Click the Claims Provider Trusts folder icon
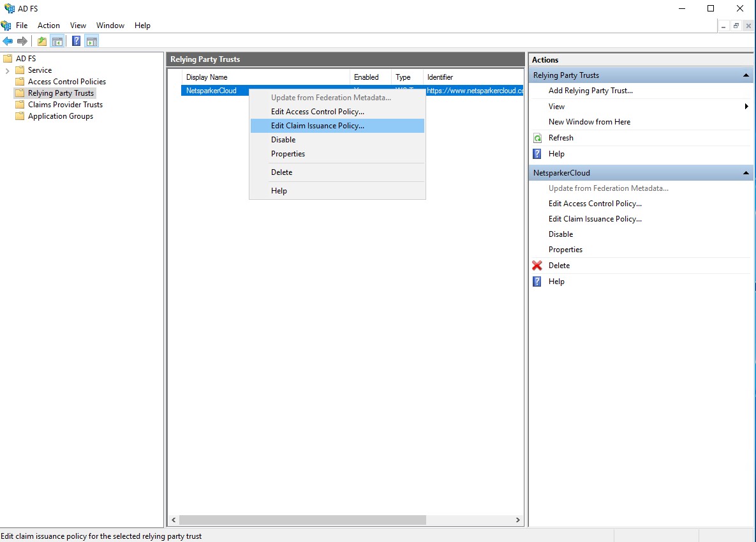Screen dimensions: 756x542 (20, 105)
